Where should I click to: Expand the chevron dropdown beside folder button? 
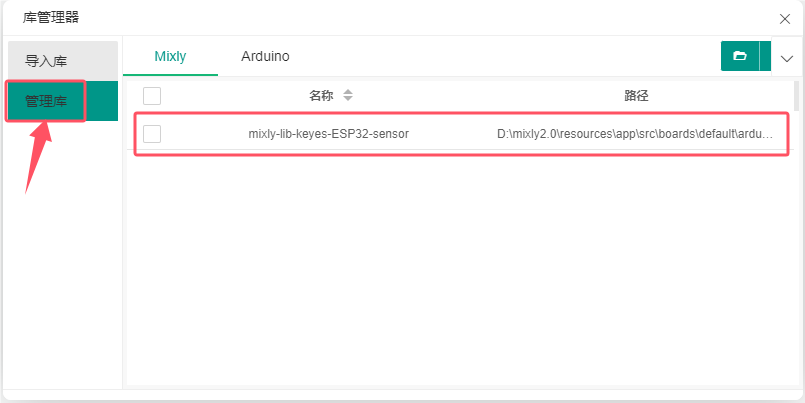[x=786, y=58]
